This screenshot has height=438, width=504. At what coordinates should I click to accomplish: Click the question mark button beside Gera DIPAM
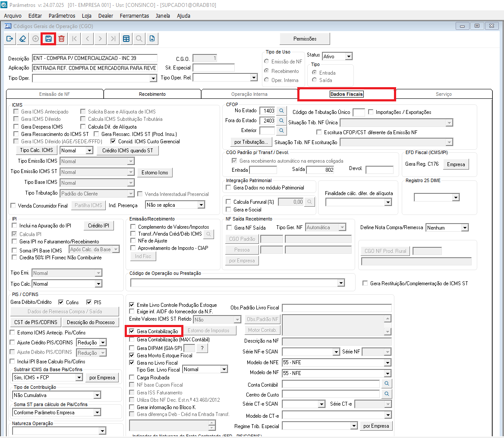[202, 348]
